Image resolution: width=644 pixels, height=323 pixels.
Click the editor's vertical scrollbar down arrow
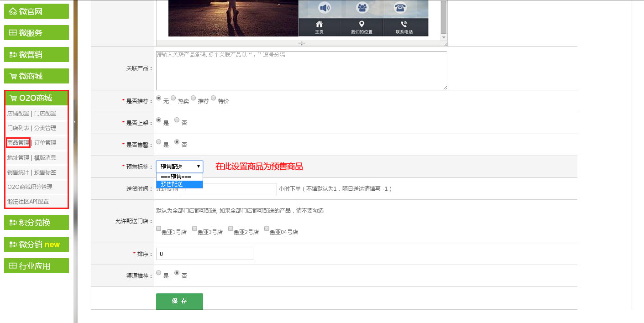(x=444, y=37)
